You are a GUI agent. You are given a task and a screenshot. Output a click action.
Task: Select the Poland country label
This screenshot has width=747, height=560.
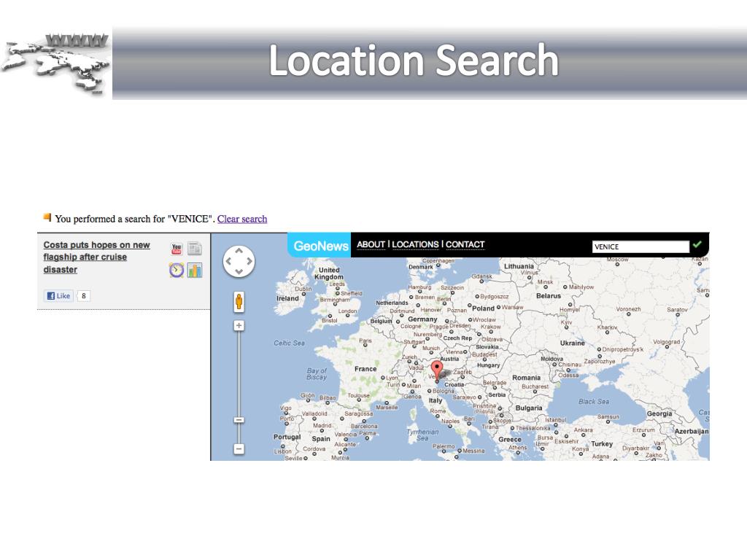pos(484,308)
